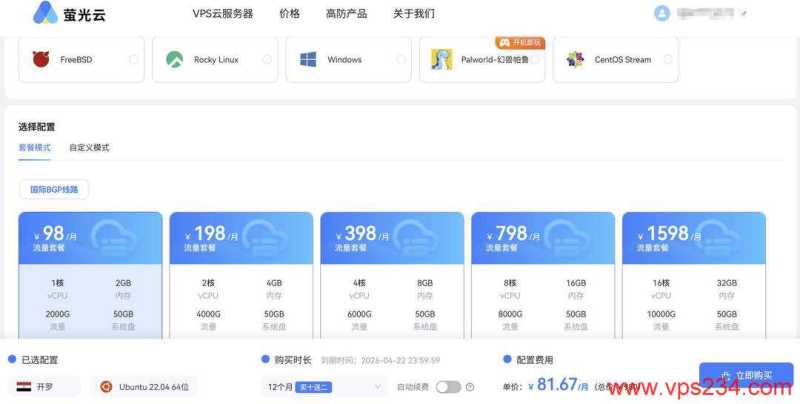Click the Rocky Linux green logo
Viewport: 800px width, 404px height.
coord(174,60)
